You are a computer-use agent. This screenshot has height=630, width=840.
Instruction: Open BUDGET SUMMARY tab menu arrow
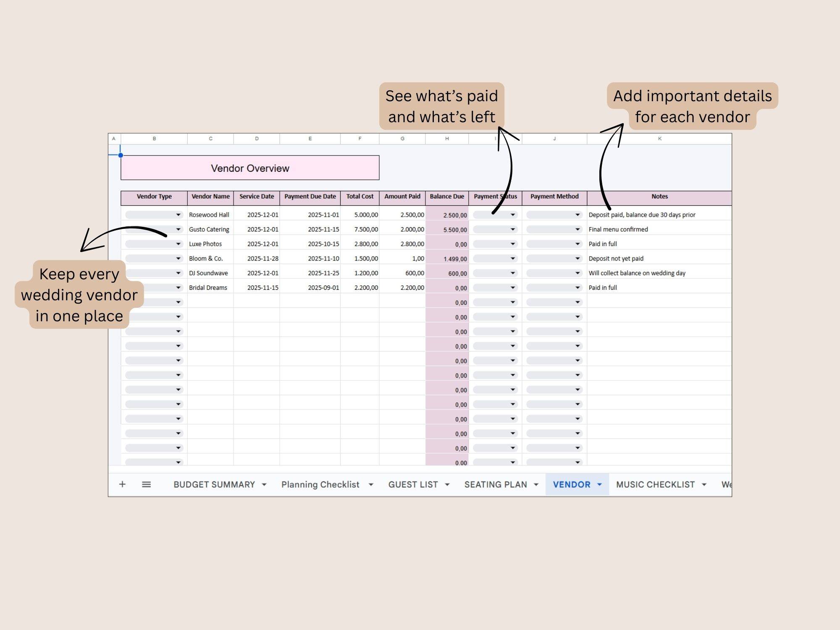[x=264, y=485]
